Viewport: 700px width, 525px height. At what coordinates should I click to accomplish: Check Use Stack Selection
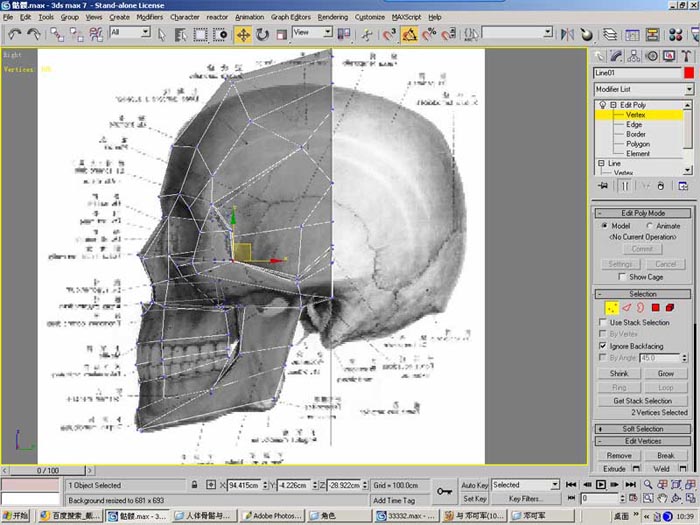pos(603,322)
